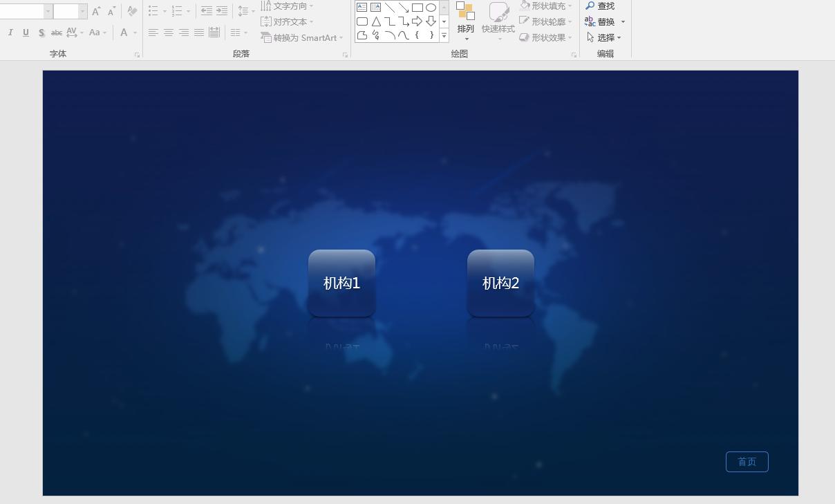Select the right block arrow shape
The image size is (835, 504).
[417, 21]
